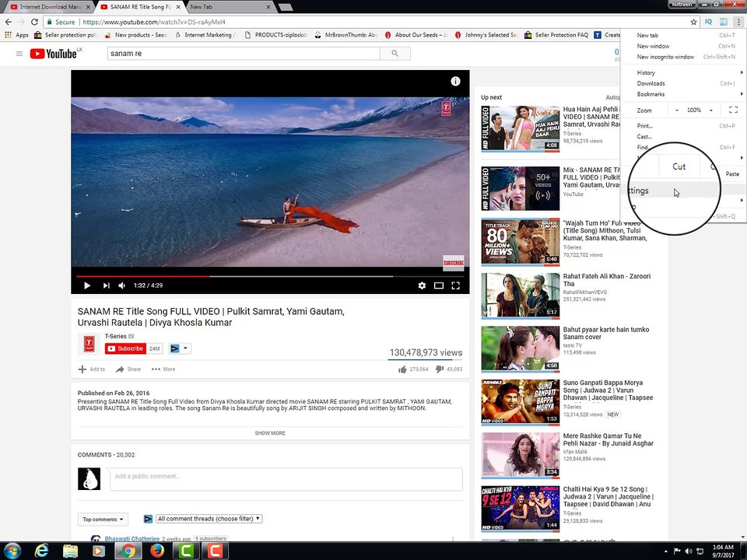Expand the History submenu

coord(682,73)
